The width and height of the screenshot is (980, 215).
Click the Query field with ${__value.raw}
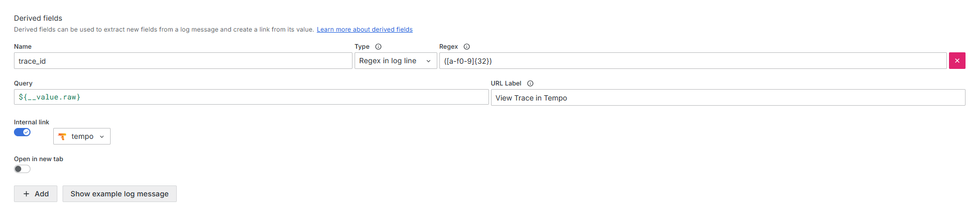(x=251, y=97)
